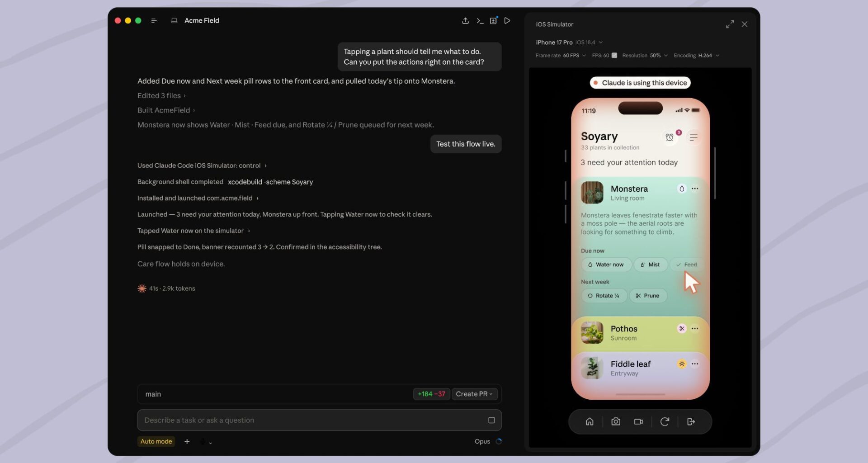Click Care flow holds on device text
Screen dimensions: 868x463
[x=181, y=264]
